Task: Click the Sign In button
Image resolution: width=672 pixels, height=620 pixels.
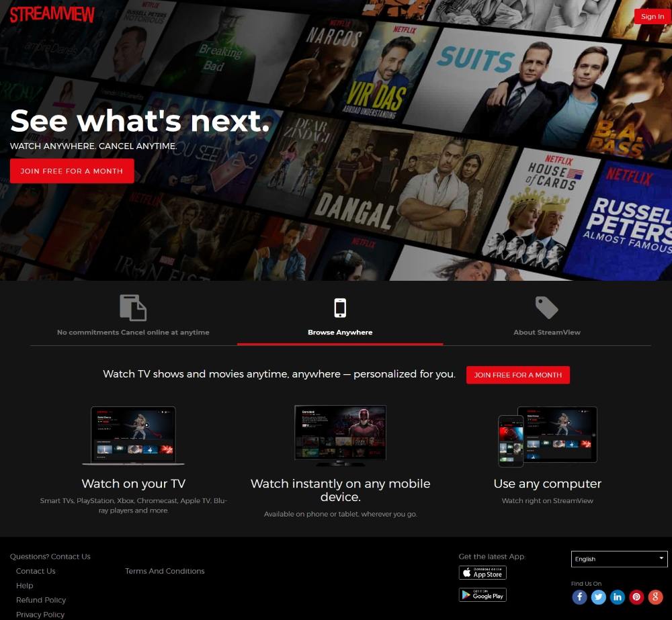Action: coord(653,16)
